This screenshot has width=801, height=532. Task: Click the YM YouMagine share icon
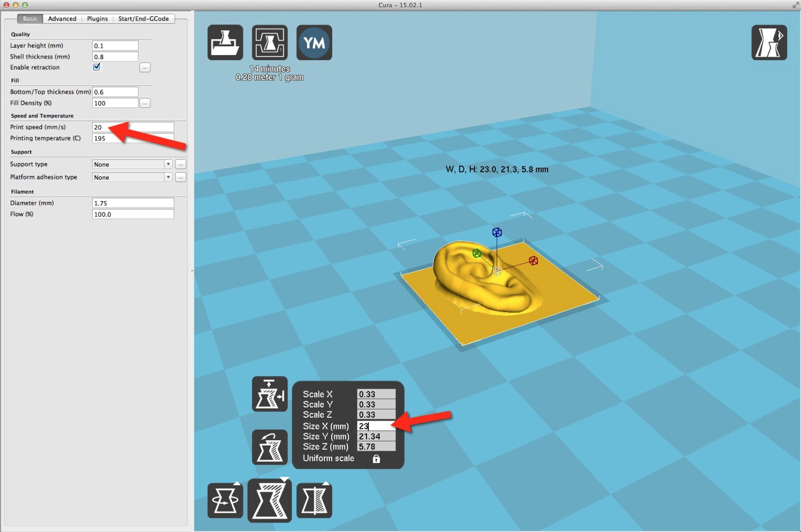[x=314, y=42]
